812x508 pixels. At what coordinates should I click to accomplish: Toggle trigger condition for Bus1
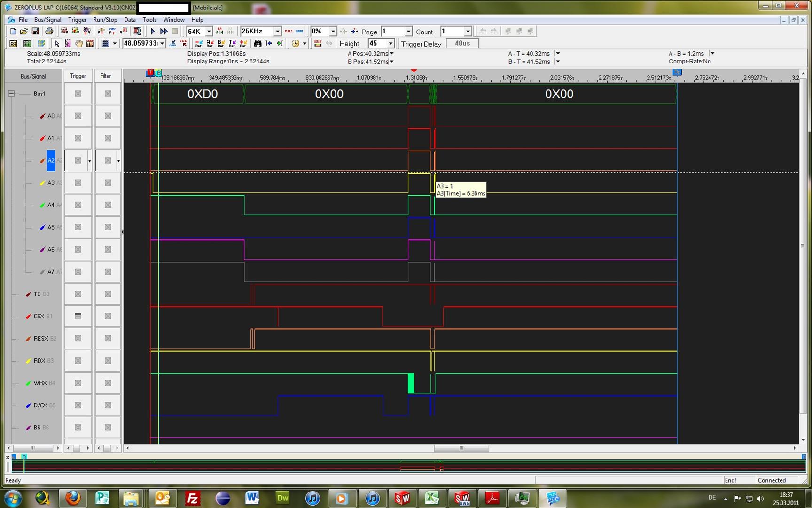78,94
